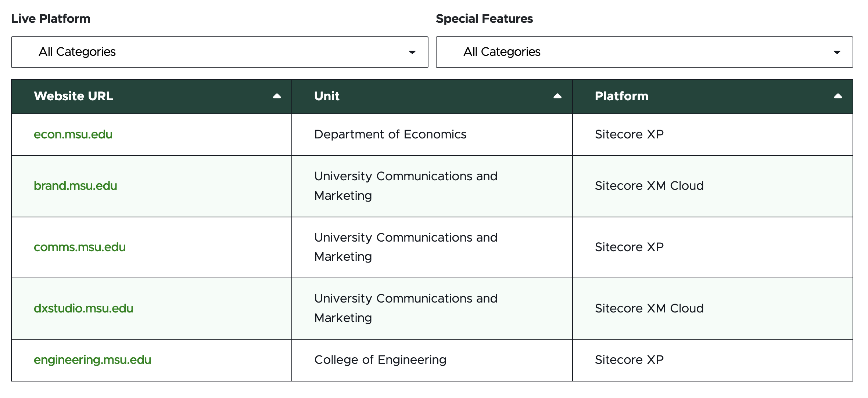This screenshot has height=398, width=868.
Task: Select Sitecore XP in engineering.msu.edu row
Action: pyautogui.click(x=629, y=360)
